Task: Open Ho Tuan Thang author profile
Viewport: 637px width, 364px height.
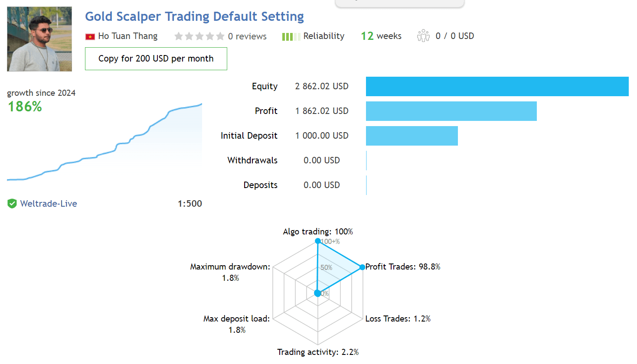Action: 128,36
